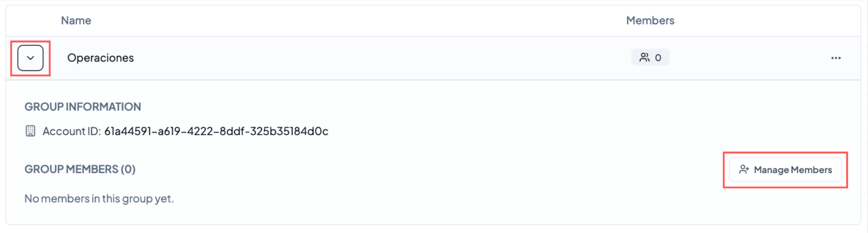Open the three-dot menu for Operaciones
The image size is (868, 233).
pyautogui.click(x=835, y=58)
